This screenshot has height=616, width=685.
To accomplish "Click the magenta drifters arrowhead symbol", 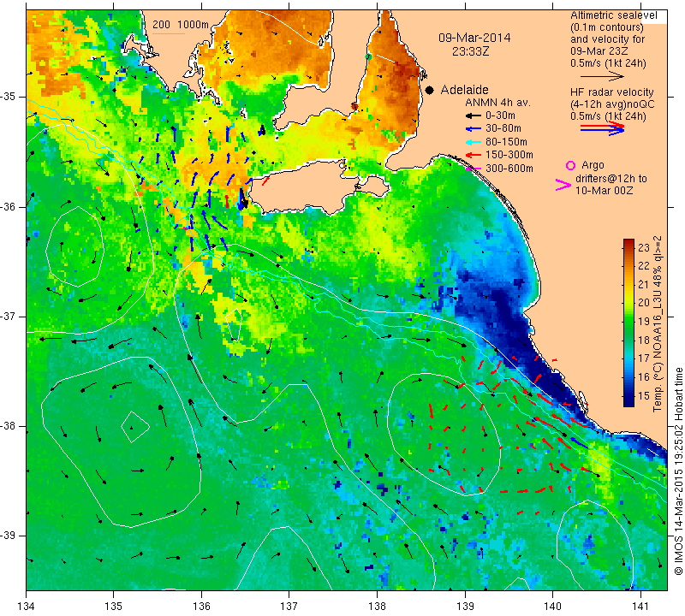I will (563, 185).
